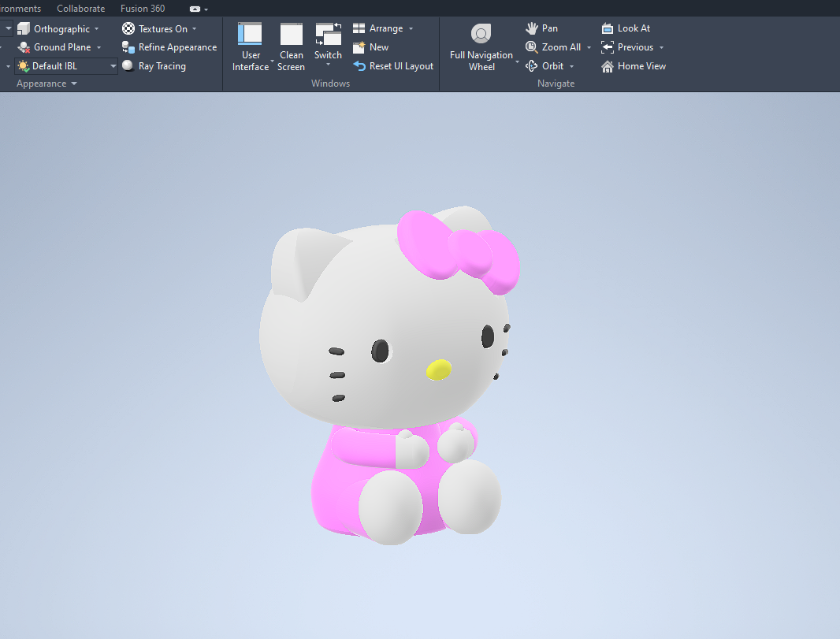Activate the Orbit tool

coord(548,65)
